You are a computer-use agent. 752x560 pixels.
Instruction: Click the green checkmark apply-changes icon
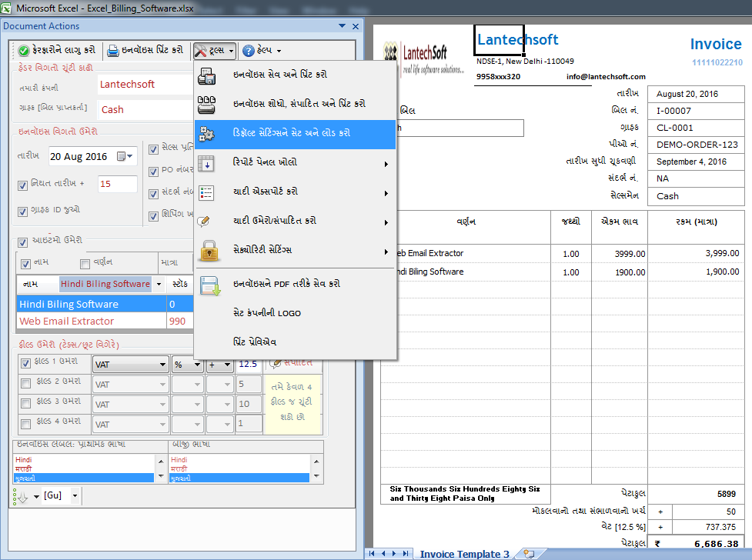click(24, 50)
